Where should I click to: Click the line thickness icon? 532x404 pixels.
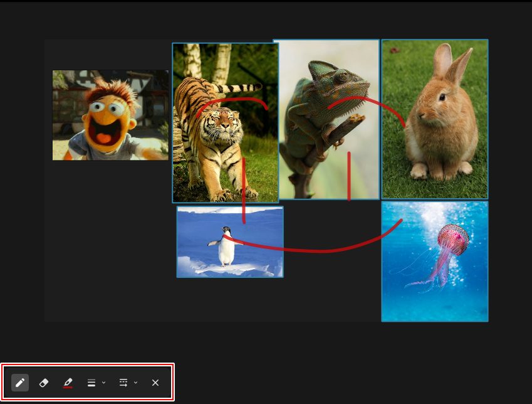[91, 383]
